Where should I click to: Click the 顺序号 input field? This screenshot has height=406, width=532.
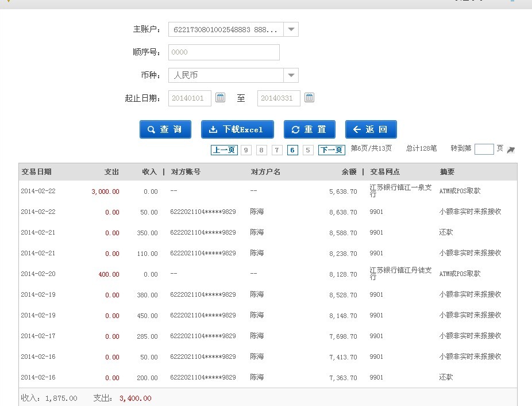pos(223,52)
